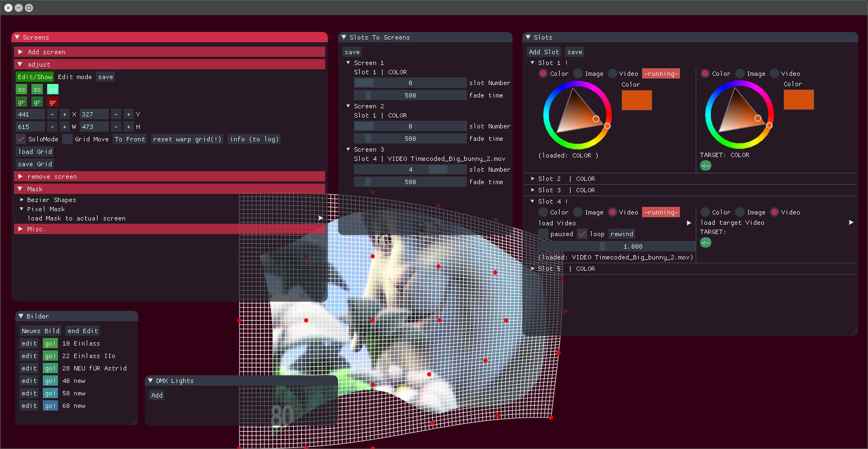The image size is (868, 449).
Task: Toggle the paused checkbox in Slot 4
Action: 543,234
